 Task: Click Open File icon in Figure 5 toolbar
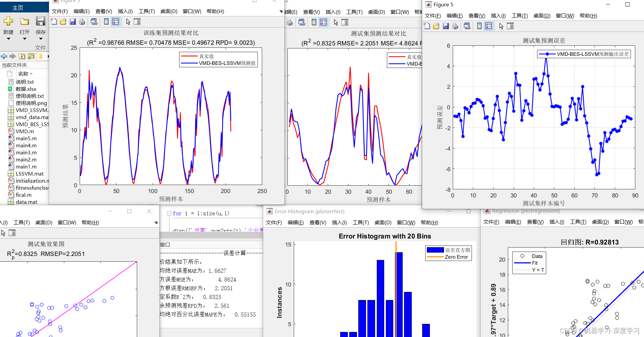(436, 26)
